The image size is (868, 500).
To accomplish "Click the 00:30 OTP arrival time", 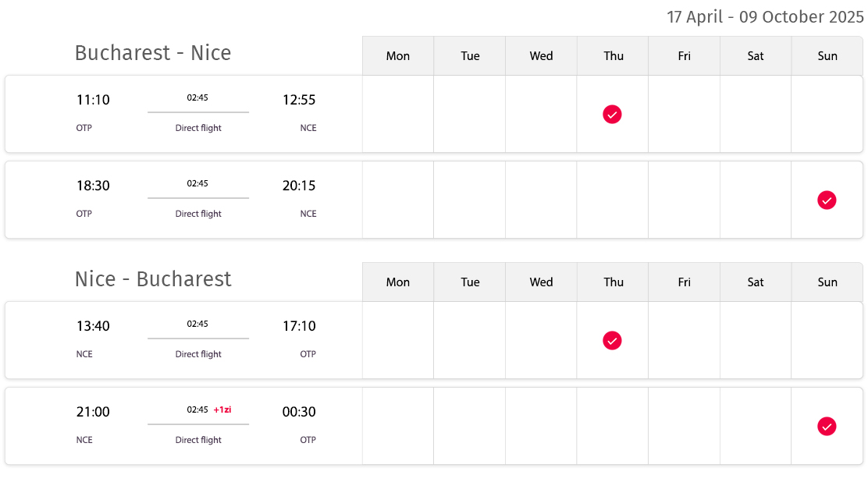I will pos(299,412).
